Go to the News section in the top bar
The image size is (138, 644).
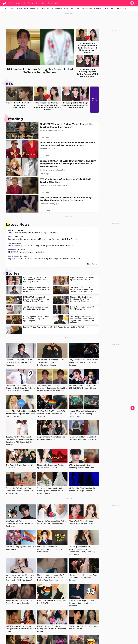tap(17, 3)
